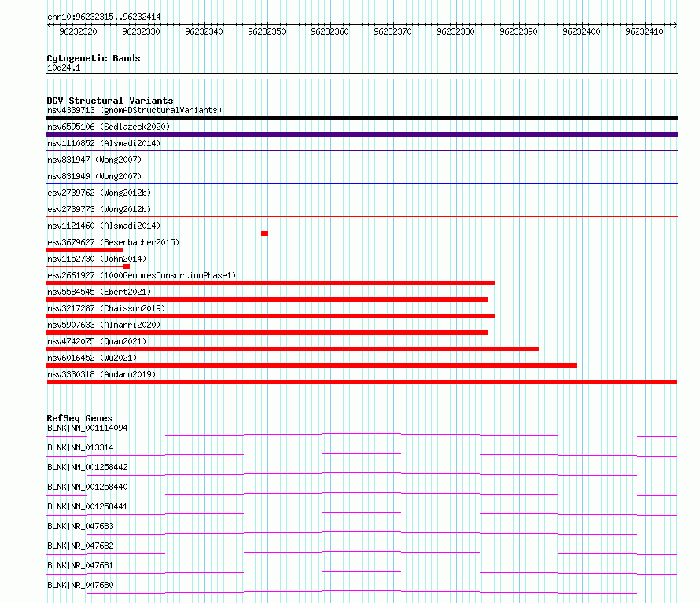This screenshot has width=700, height=603.
Task: Open transcript BLNK|NM_001258441
Action: pos(87,506)
